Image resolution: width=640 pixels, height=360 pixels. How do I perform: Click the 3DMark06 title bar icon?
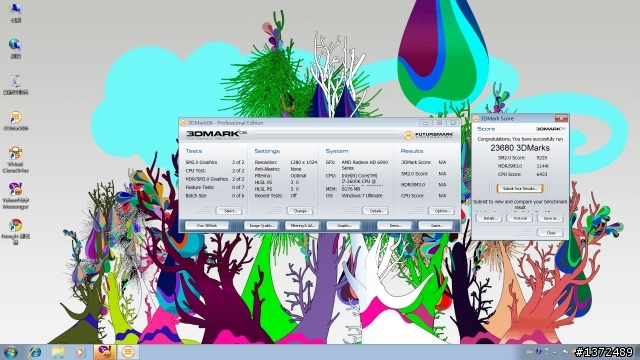183,123
